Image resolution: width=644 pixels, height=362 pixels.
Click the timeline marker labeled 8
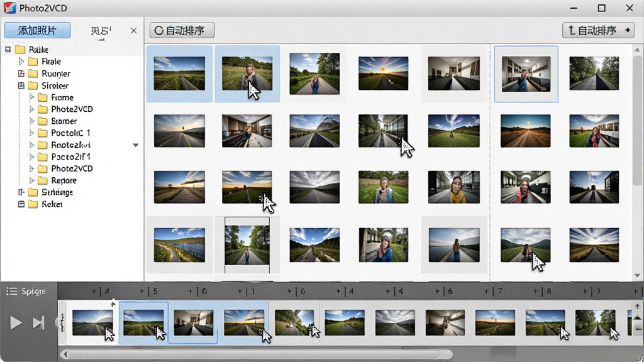pos(548,292)
